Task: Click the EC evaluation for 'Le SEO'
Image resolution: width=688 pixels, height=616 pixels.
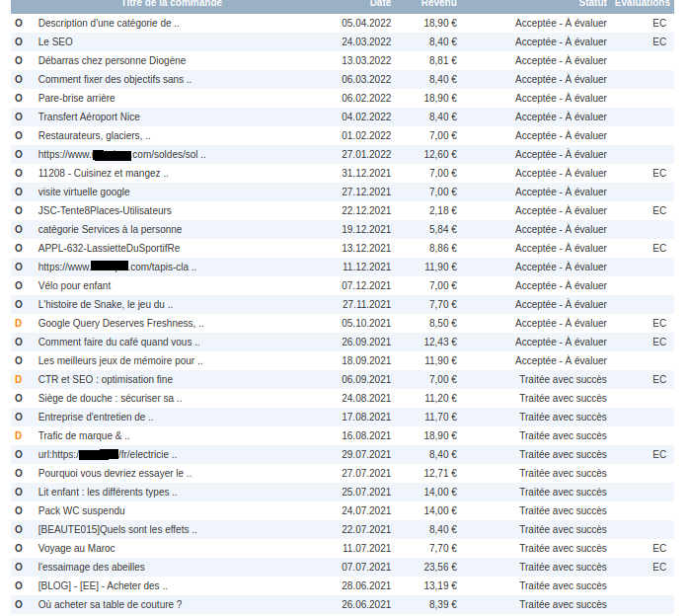Action: 659,41
